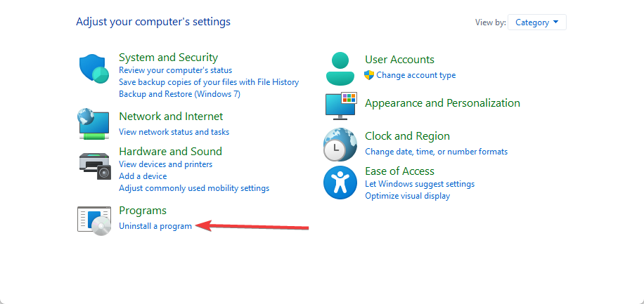Select Change account type link

coord(416,75)
